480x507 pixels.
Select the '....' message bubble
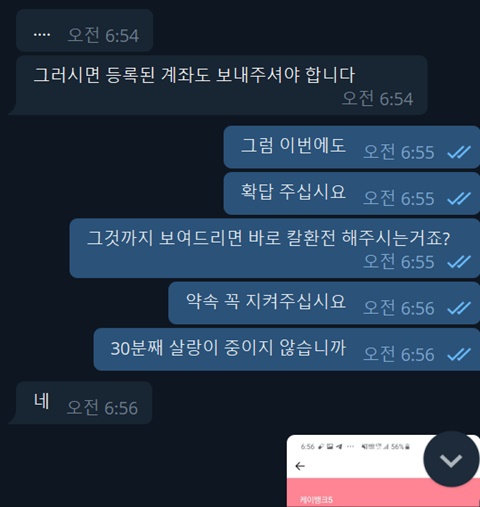click(x=84, y=30)
